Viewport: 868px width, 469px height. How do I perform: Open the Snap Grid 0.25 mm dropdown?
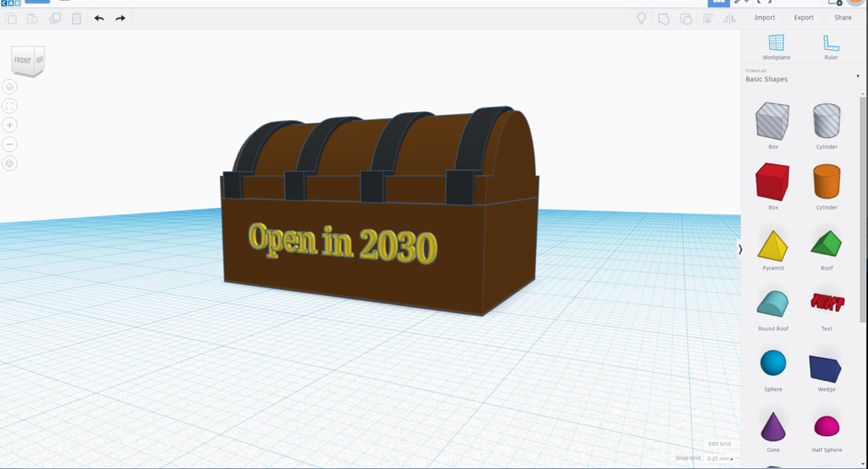click(x=719, y=458)
